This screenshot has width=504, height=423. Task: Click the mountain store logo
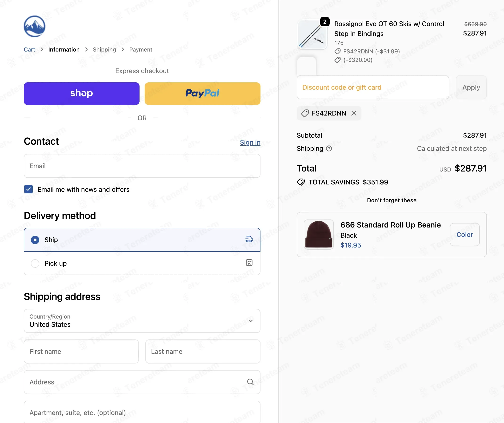34,26
